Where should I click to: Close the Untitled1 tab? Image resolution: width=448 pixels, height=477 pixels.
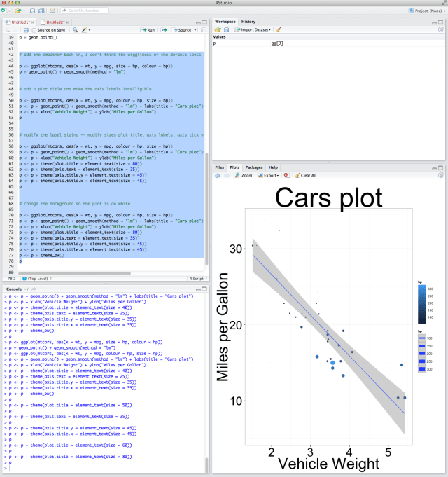(x=32, y=22)
